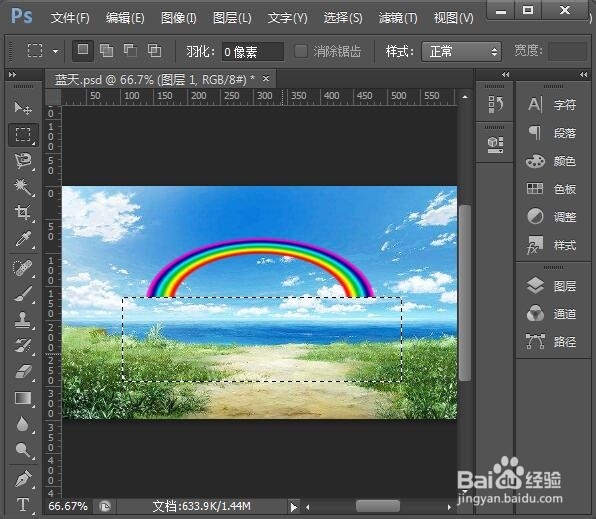Click the horizontal scrollbar right arrow
Image resolution: width=596 pixels, height=519 pixels.
click(x=449, y=507)
